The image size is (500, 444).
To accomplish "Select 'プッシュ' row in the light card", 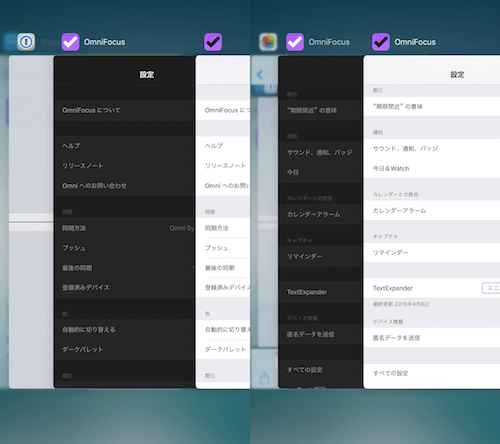I will click(223, 248).
